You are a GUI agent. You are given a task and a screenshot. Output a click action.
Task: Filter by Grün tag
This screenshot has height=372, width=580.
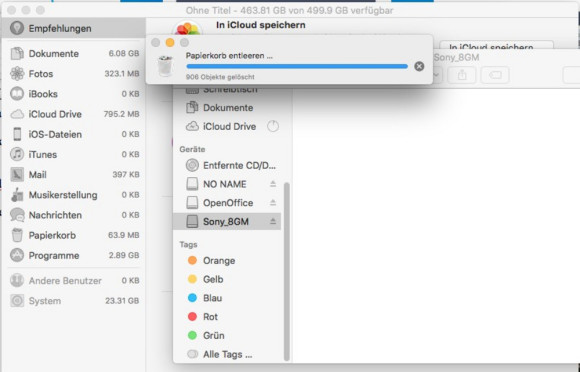pos(227,335)
